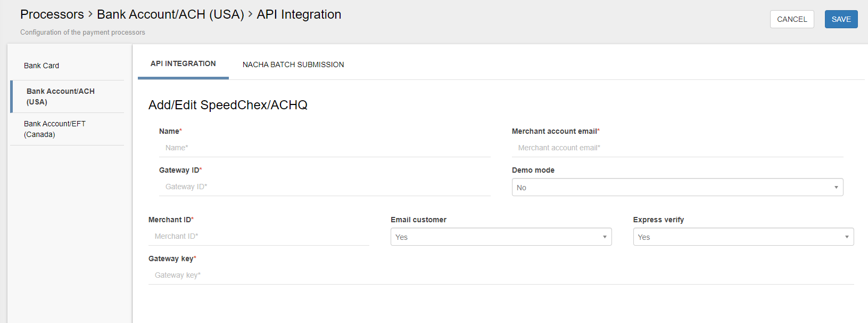Screen dimensions: 868x323
Task: Click the Add/Edit SpeedChex/ACHQ heading
Action: click(x=228, y=105)
